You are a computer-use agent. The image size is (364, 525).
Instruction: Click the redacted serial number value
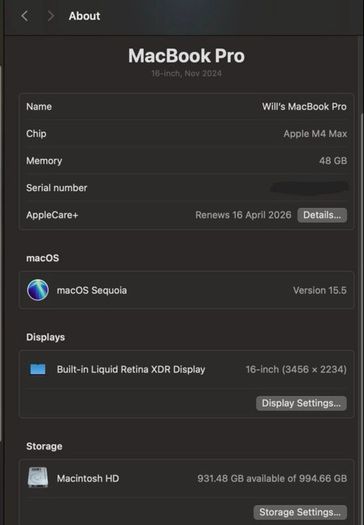click(x=309, y=188)
